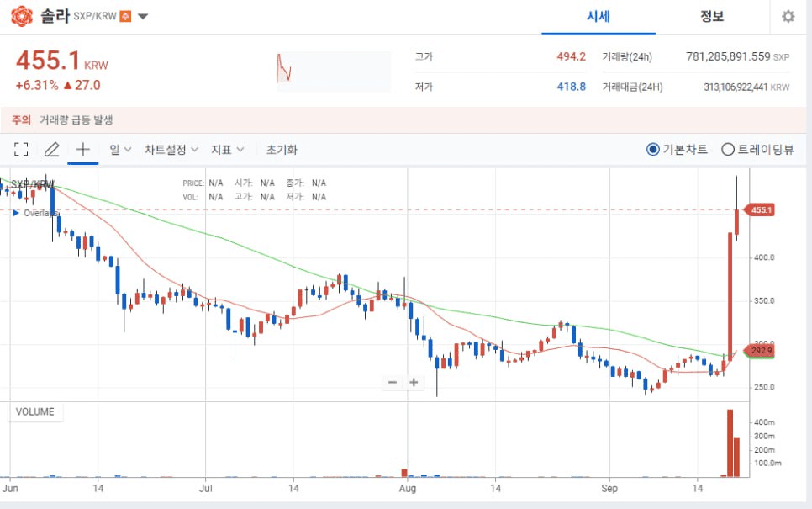The width and height of the screenshot is (812, 509).
Task: Select the 기본차트 radio option
Action: pyautogui.click(x=653, y=150)
